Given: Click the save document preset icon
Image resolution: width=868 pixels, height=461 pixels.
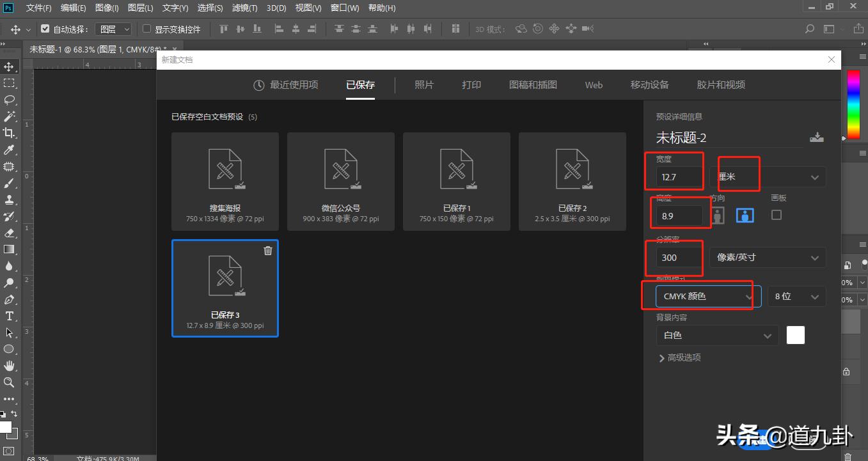Looking at the screenshot, I should click(817, 137).
